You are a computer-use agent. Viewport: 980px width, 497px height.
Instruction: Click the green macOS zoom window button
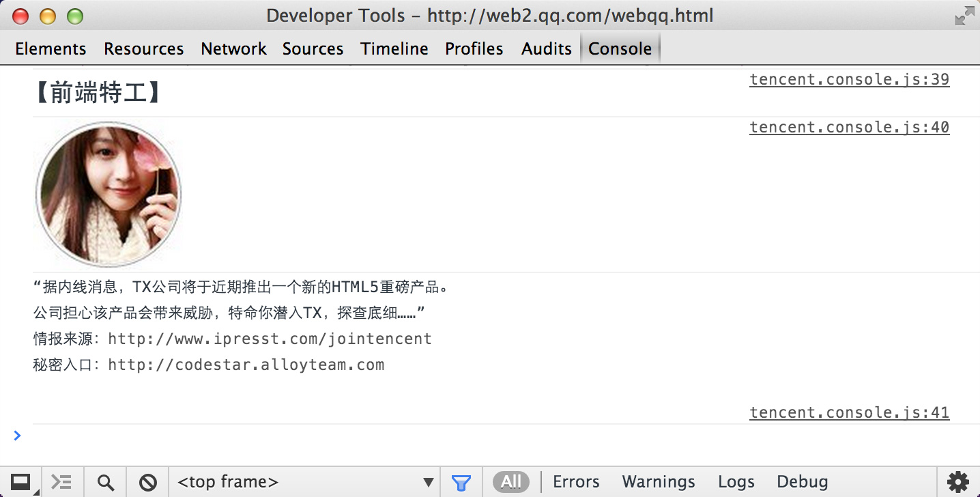[74, 16]
